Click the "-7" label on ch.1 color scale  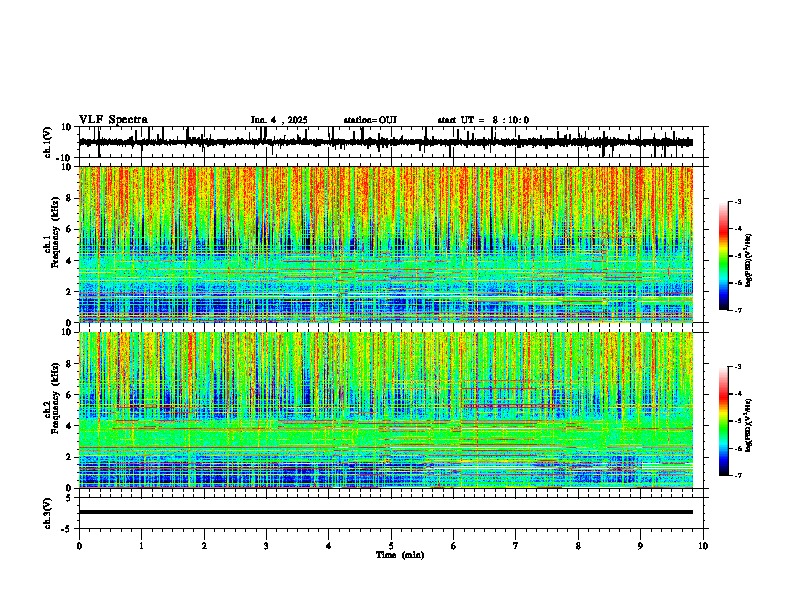pyautogui.click(x=738, y=311)
